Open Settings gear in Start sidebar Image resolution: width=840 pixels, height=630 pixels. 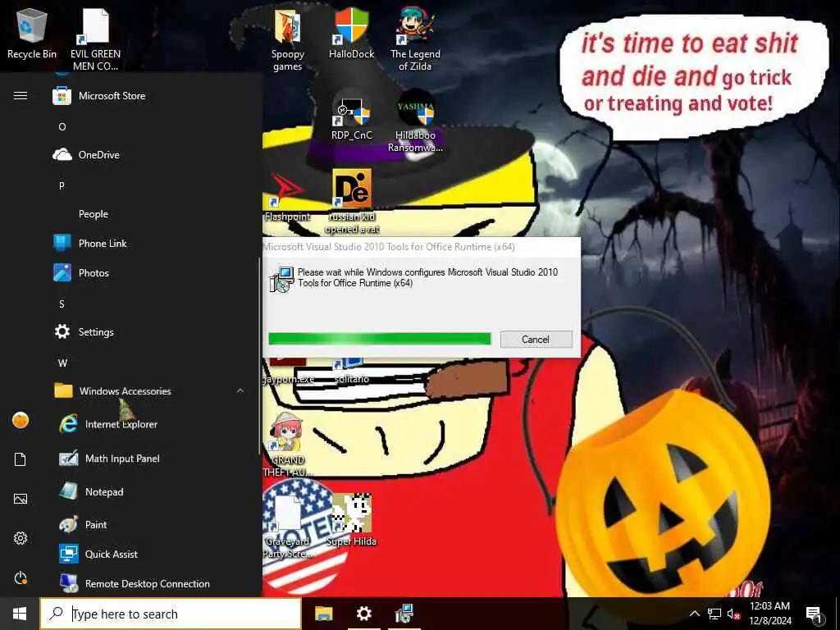pos(21,538)
